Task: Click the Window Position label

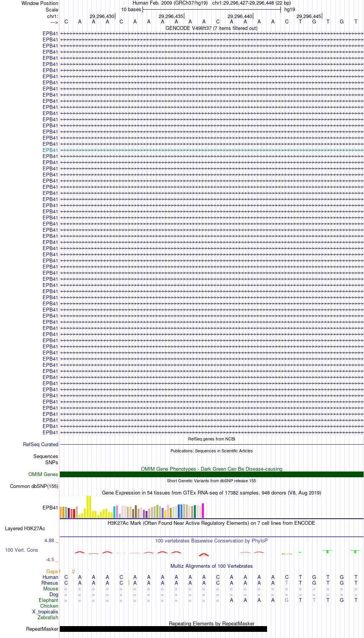Action: (40, 3)
